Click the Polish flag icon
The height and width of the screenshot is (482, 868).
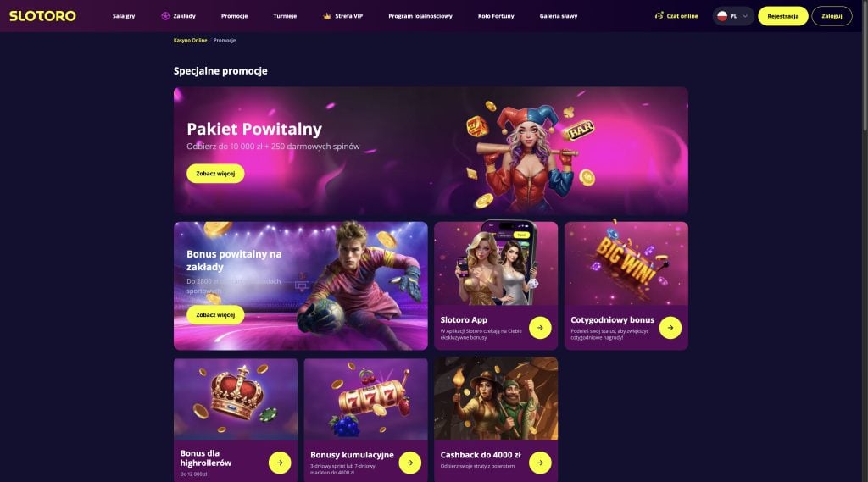[722, 16]
